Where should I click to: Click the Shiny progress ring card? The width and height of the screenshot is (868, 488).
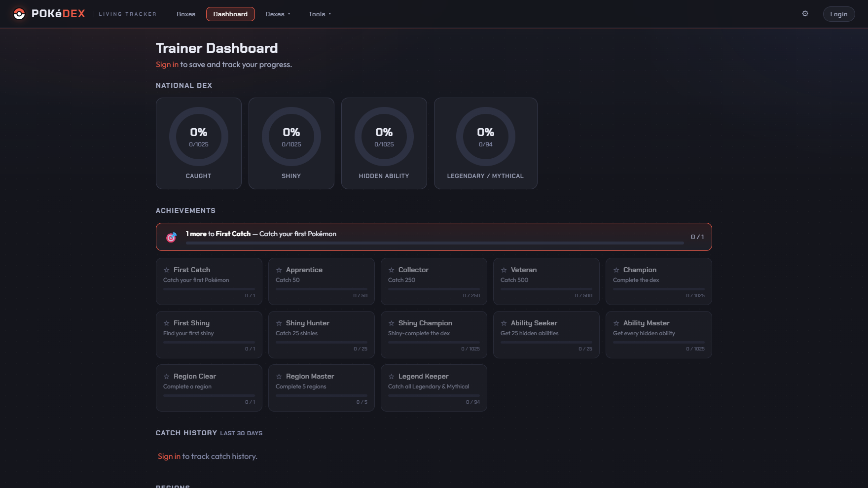coord(291,143)
